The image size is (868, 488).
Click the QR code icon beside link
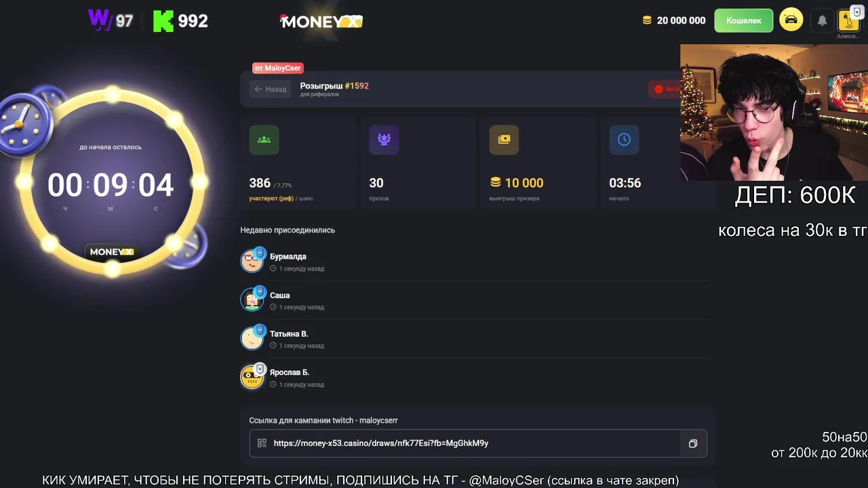tap(262, 443)
